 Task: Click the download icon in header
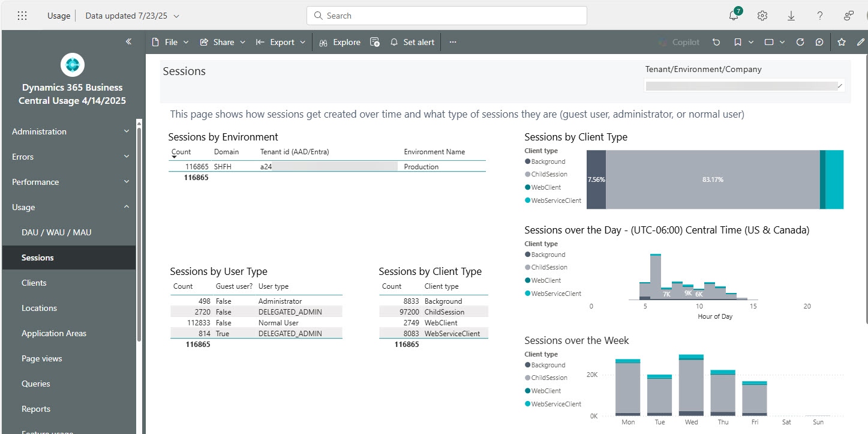tap(791, 16)
